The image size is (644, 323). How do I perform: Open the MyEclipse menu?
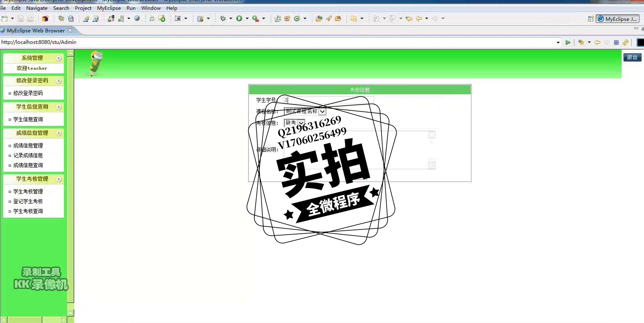pyautogui.click(x=109, y=8)
